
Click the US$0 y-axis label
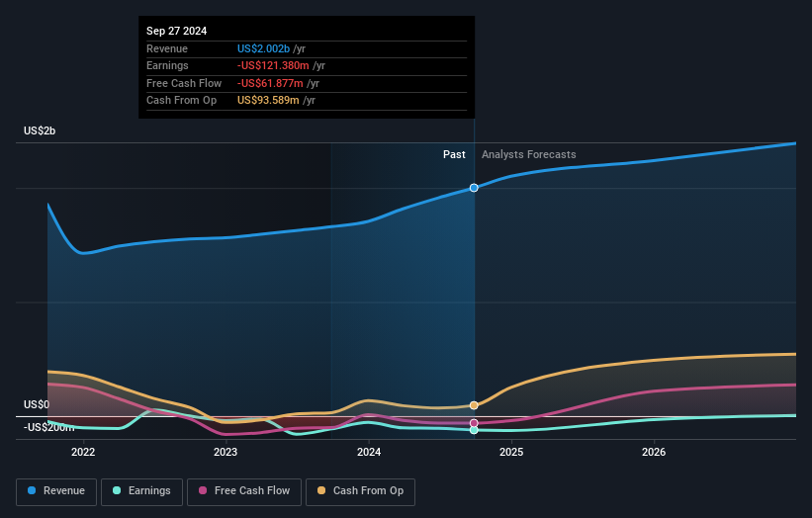[x=37, y=404]
